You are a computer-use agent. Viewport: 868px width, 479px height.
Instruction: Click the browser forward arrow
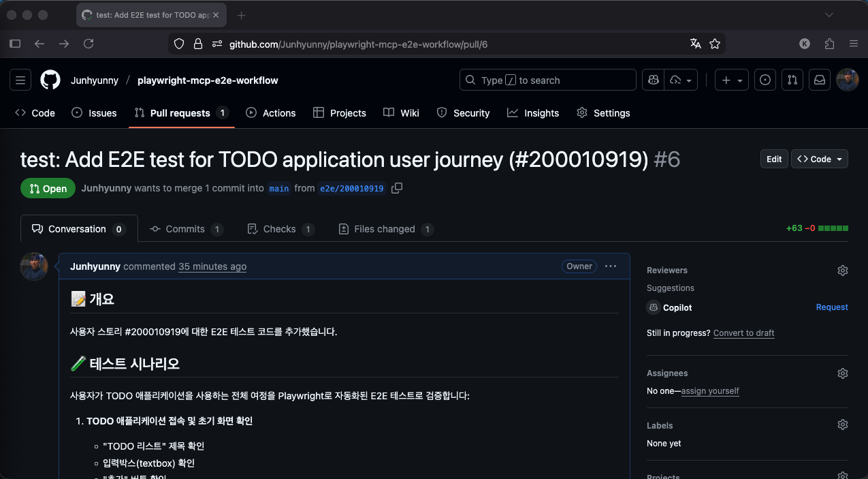[x=64, y=44]
